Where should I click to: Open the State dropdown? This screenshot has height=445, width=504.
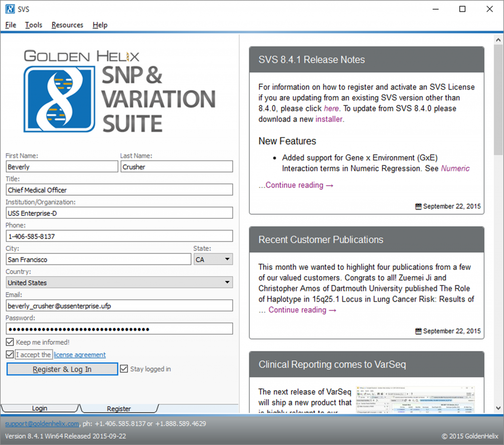point(226,259)
